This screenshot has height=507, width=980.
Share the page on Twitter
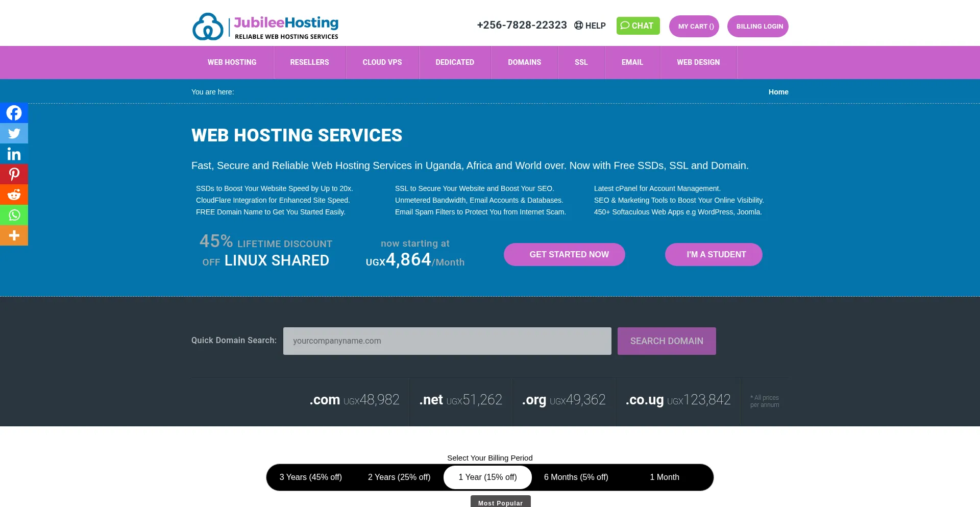(14, 133)
